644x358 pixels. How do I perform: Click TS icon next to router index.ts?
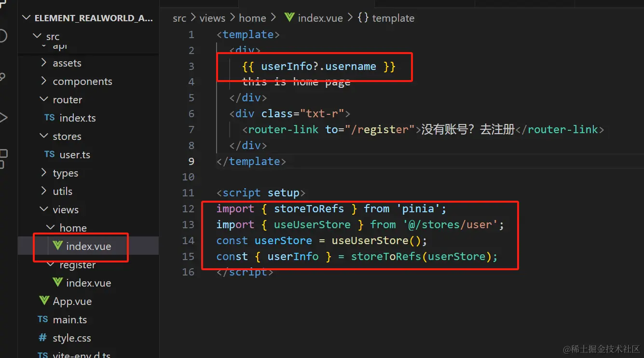pyautogui.click(x=50, y=118)
